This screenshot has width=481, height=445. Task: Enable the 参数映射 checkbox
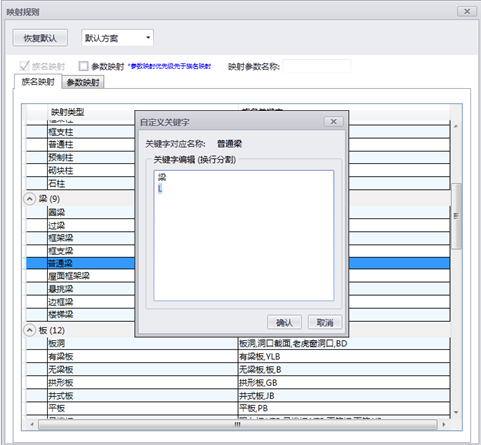(x=83, y=66)
